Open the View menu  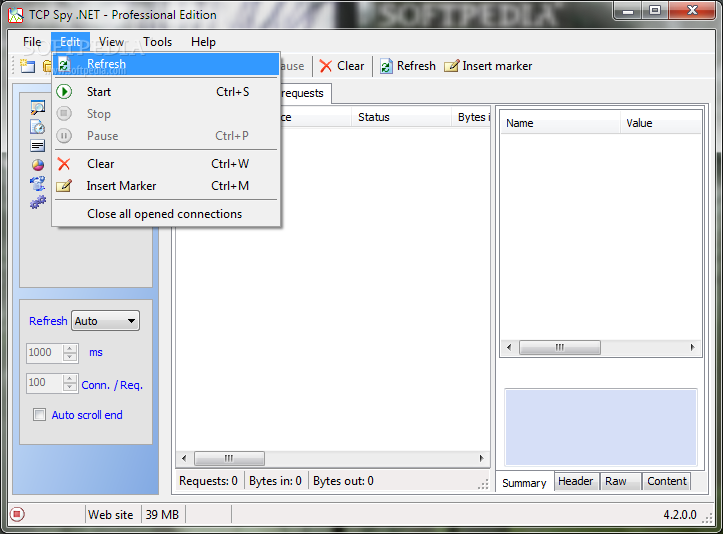111,42
